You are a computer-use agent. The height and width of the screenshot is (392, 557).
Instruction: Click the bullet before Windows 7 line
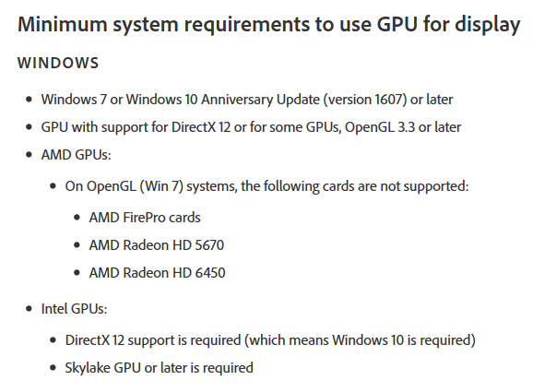coord(30,99)
